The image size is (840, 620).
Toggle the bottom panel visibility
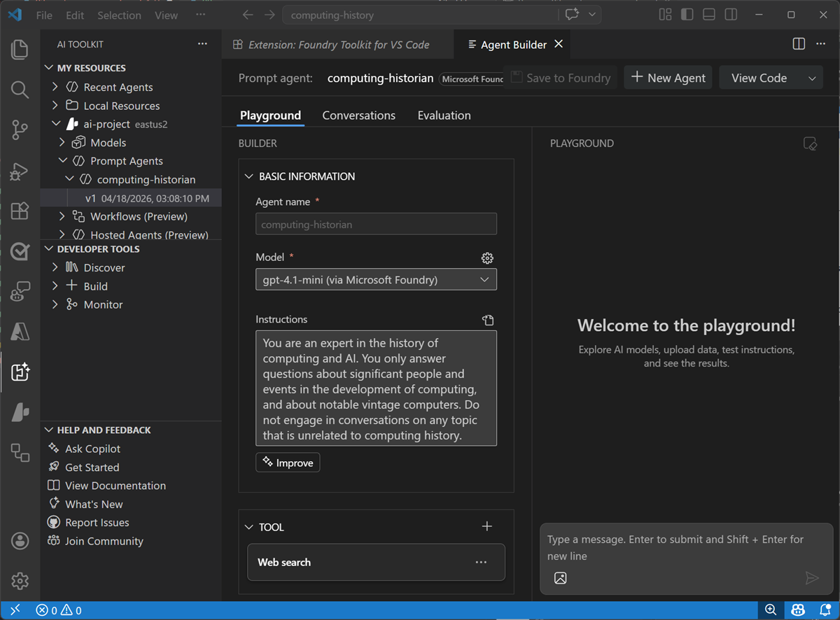click(708, 14)
